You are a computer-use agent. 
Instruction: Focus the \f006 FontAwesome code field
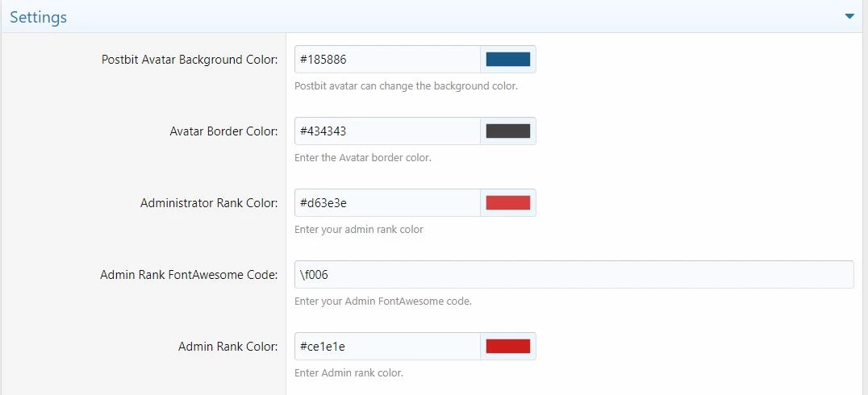click(574, 274)
